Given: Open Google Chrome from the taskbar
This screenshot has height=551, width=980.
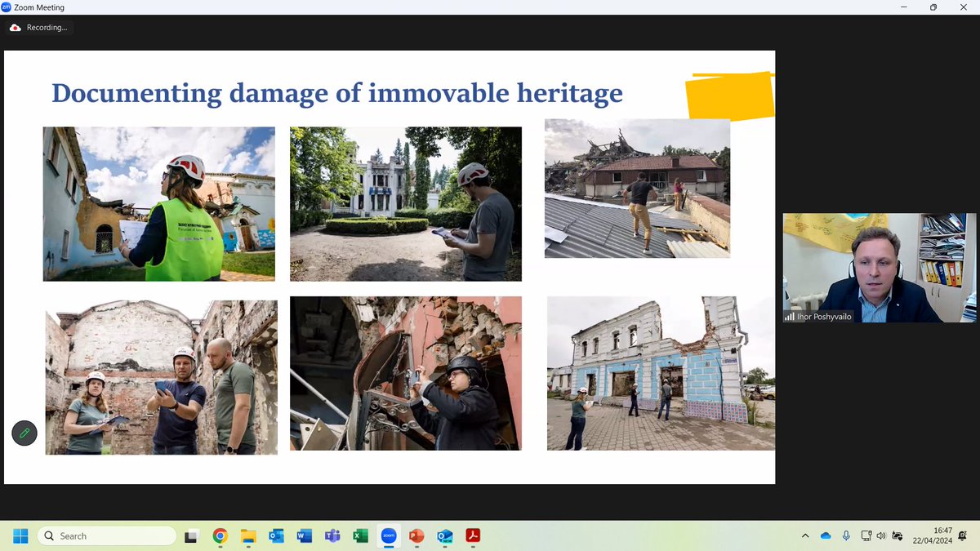Looking at the screenshot, I should click(220, 535).
